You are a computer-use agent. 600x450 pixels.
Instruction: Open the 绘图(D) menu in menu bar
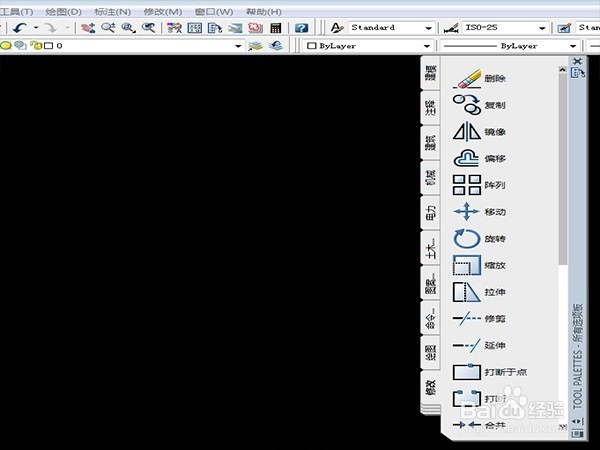(64, 12)
